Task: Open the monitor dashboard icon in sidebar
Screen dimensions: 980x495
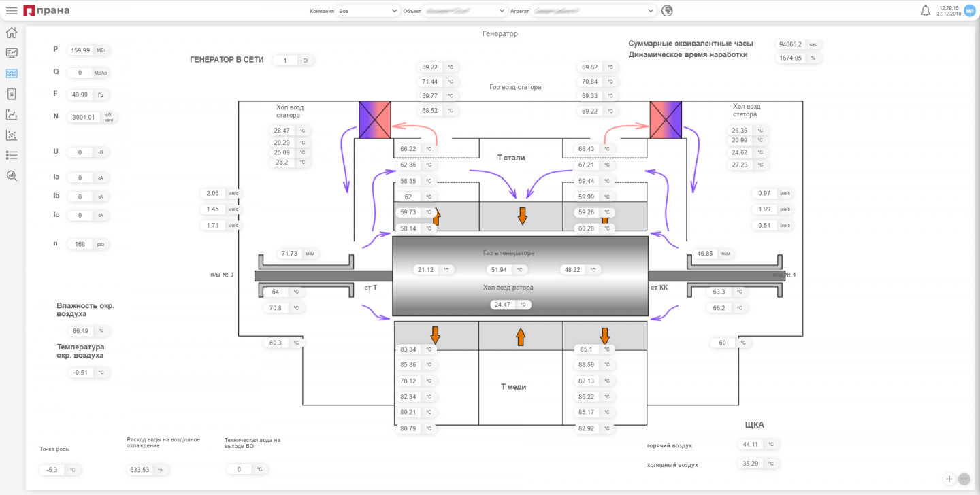Action: pyautogui.click(x=12, y=53)
